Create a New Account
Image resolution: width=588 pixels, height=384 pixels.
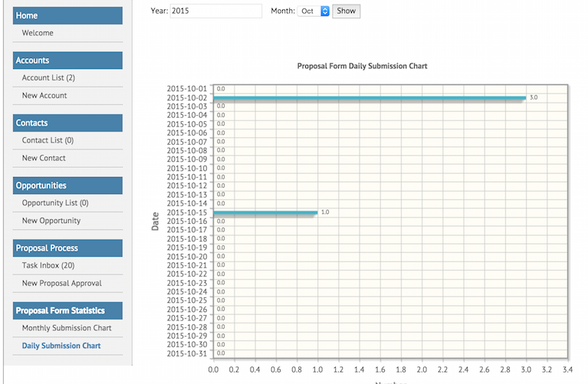[x=44, y=96]
